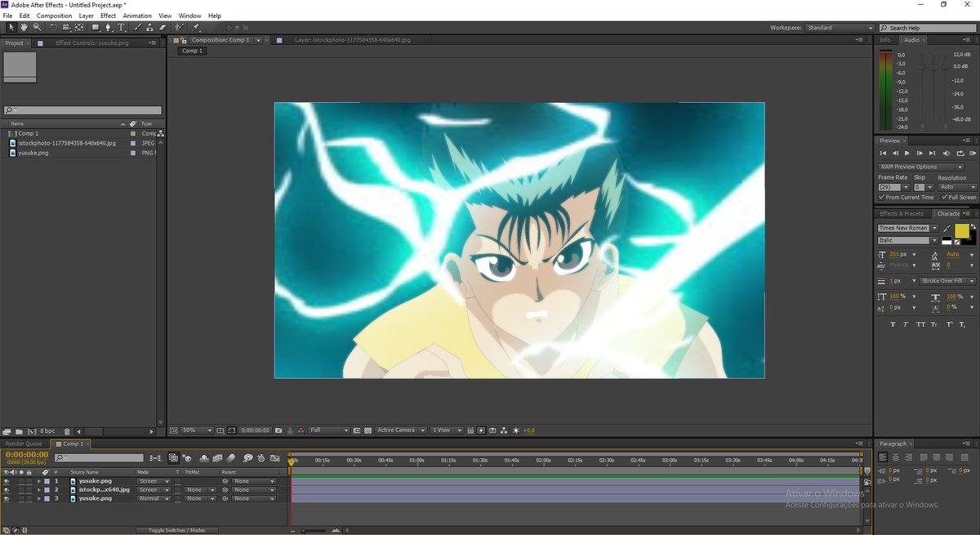
Task: Open RAM Preview Options dropdown
Action: pos(920,167)
